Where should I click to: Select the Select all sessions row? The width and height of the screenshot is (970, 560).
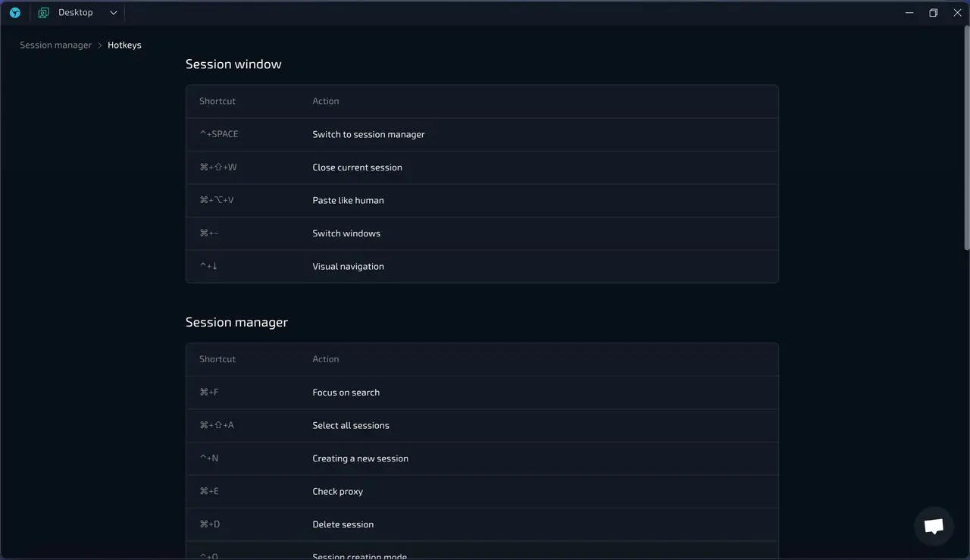click(481, 425)
